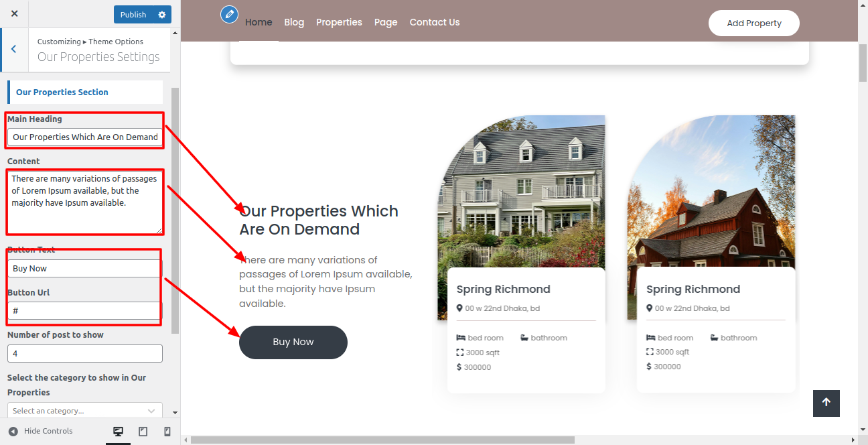The width and height of the screenshot is (868, 445).
Task: Close the Customizer with the X icon
Action: [15, 14]
